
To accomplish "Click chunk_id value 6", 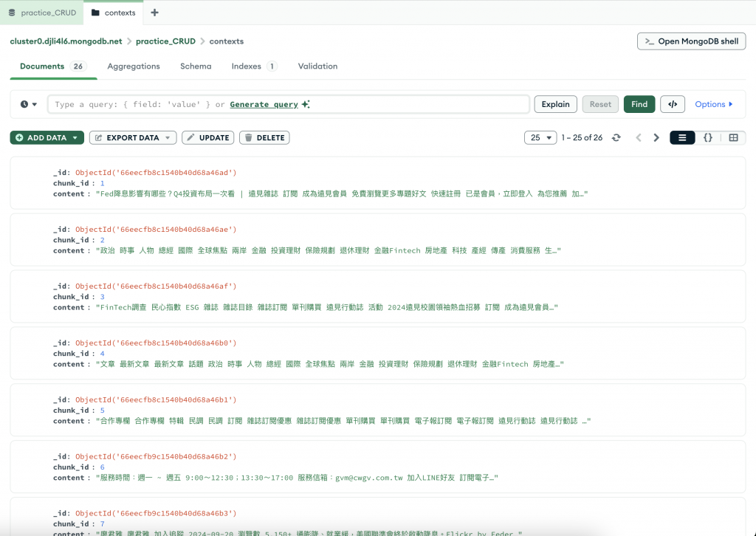I will tap(102, 467).
